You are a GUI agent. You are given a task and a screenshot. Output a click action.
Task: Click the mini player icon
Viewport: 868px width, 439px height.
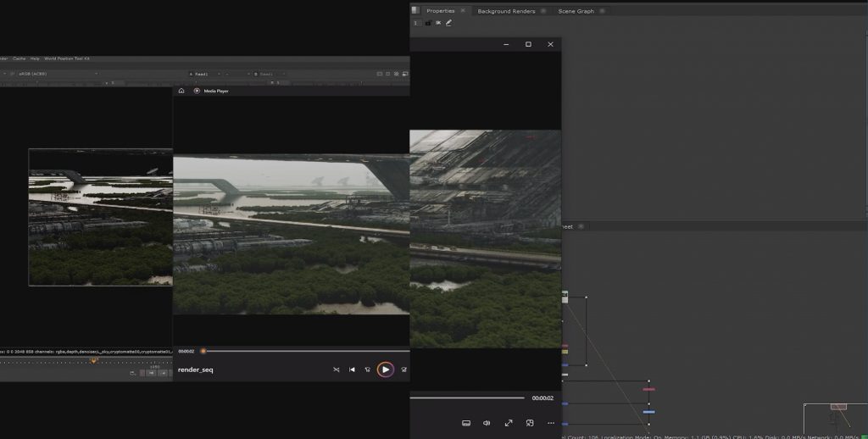tap(530, 423)
